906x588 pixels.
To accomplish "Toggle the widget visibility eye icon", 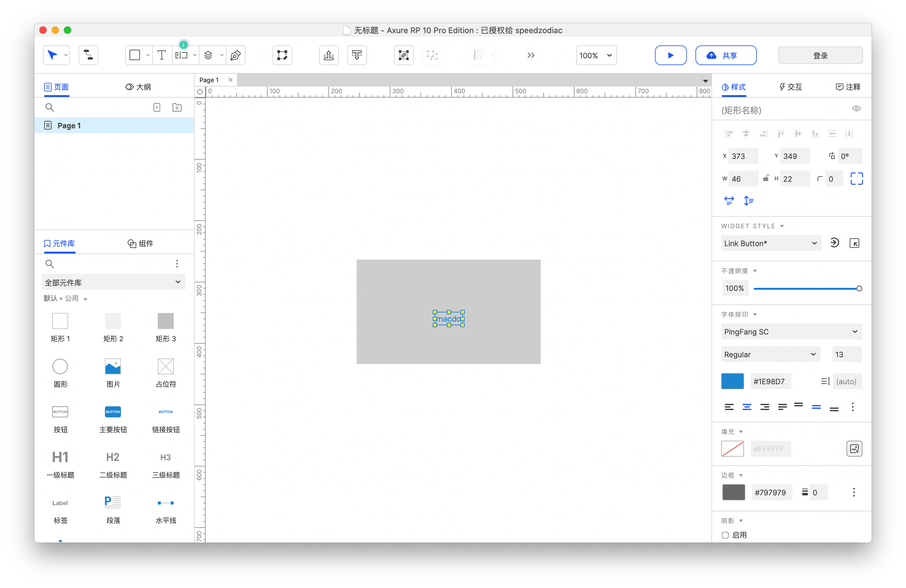I will point(857,108).
